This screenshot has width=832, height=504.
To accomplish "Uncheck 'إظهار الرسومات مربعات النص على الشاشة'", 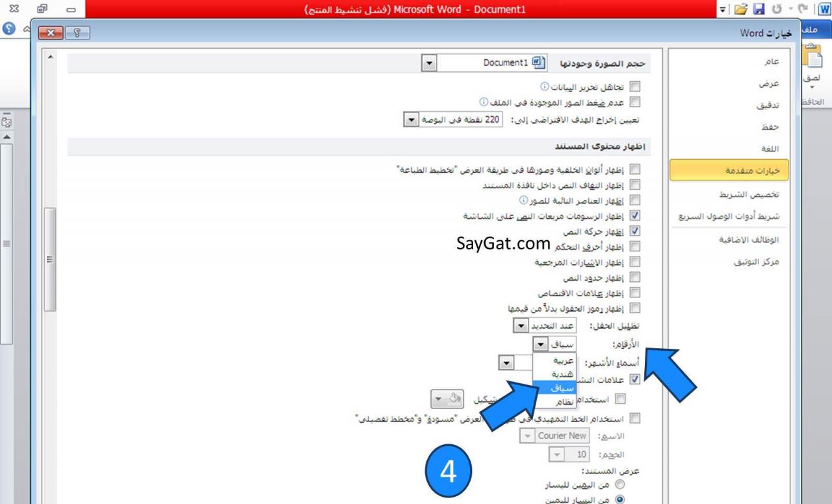I will tap(635, 216).
